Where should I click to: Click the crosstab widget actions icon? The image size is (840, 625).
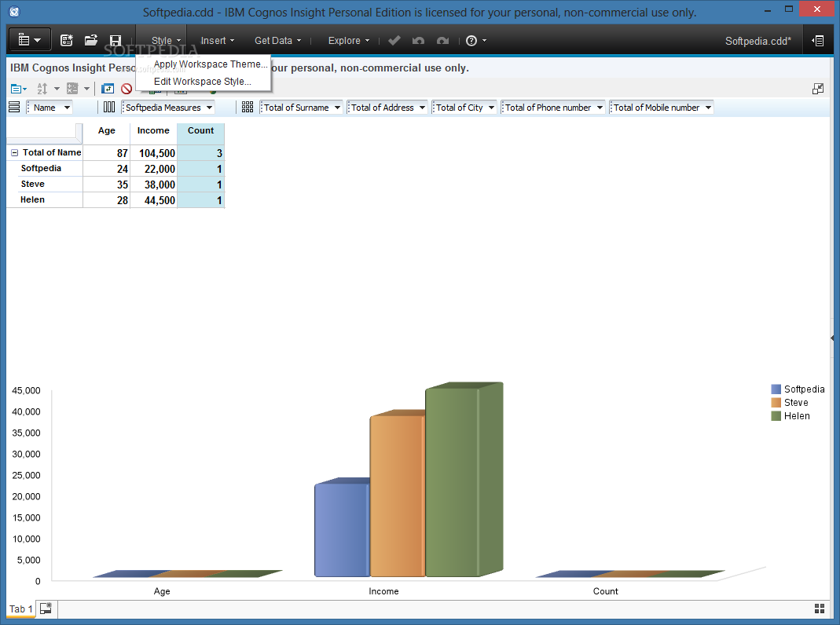tap(19, 89)
